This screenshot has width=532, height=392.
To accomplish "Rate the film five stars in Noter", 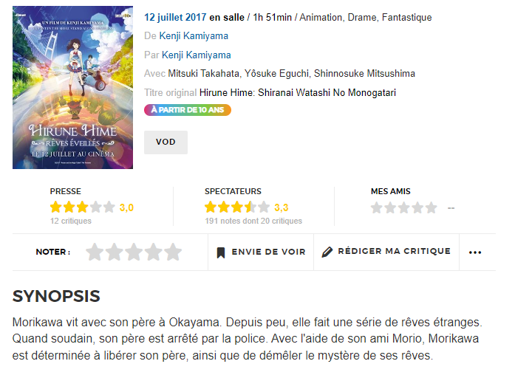I will pos(174,252).
